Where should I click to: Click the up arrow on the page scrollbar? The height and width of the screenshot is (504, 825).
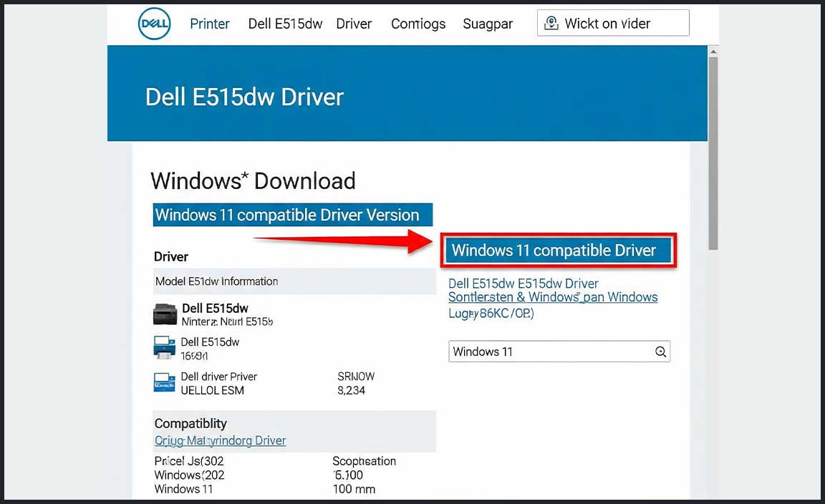click(x=713, y=52)
